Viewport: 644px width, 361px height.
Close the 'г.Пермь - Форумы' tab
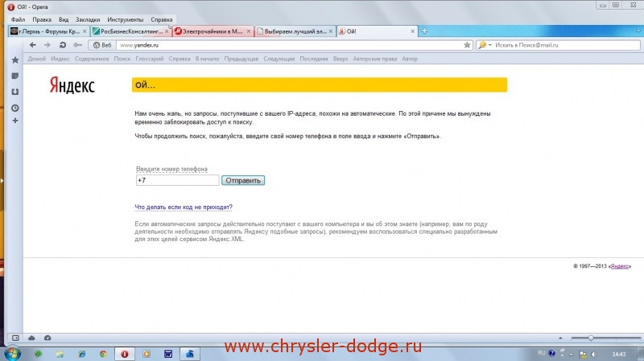tap(85, 31)
